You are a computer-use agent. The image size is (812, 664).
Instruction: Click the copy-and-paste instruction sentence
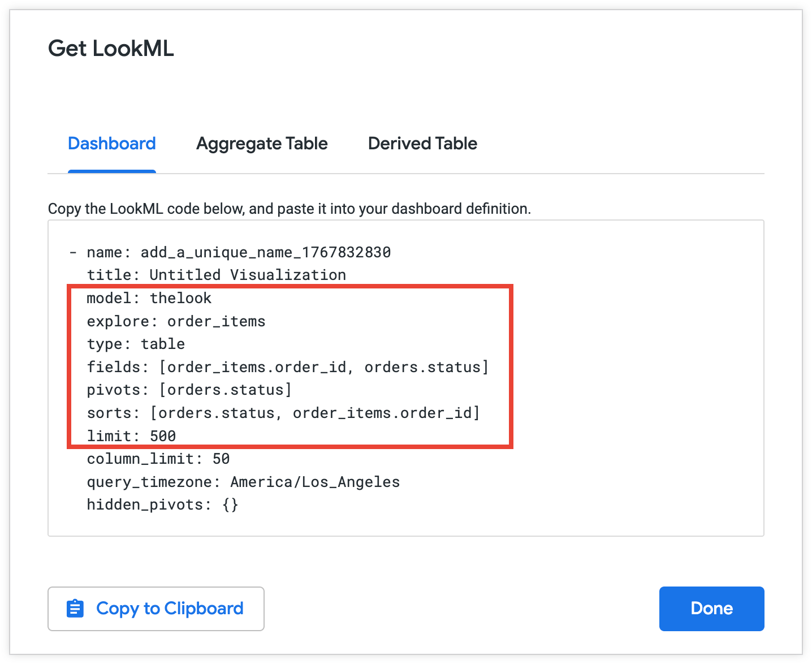pos(289,209)
